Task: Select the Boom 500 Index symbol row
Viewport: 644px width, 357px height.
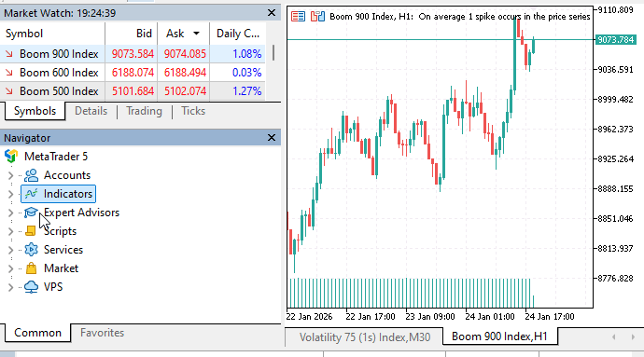Action: point(133,91)
